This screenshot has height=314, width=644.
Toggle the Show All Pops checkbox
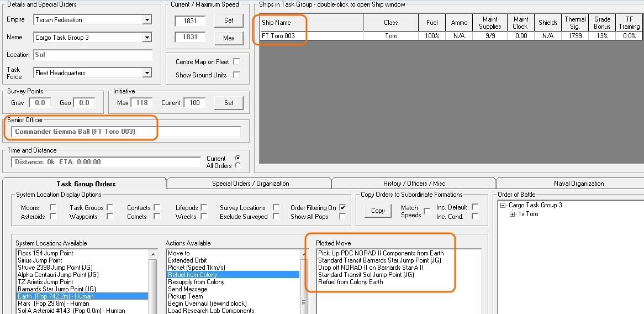(x=342, y=217)
